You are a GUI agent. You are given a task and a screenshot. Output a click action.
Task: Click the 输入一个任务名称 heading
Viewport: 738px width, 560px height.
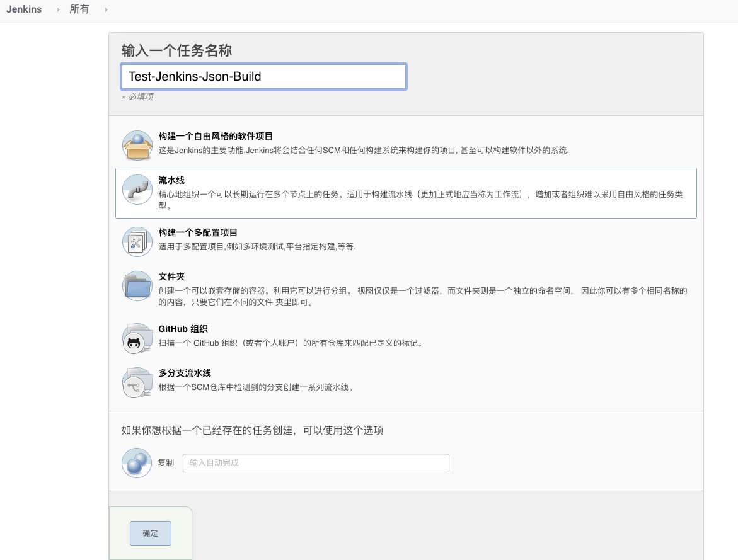(176, 50)
